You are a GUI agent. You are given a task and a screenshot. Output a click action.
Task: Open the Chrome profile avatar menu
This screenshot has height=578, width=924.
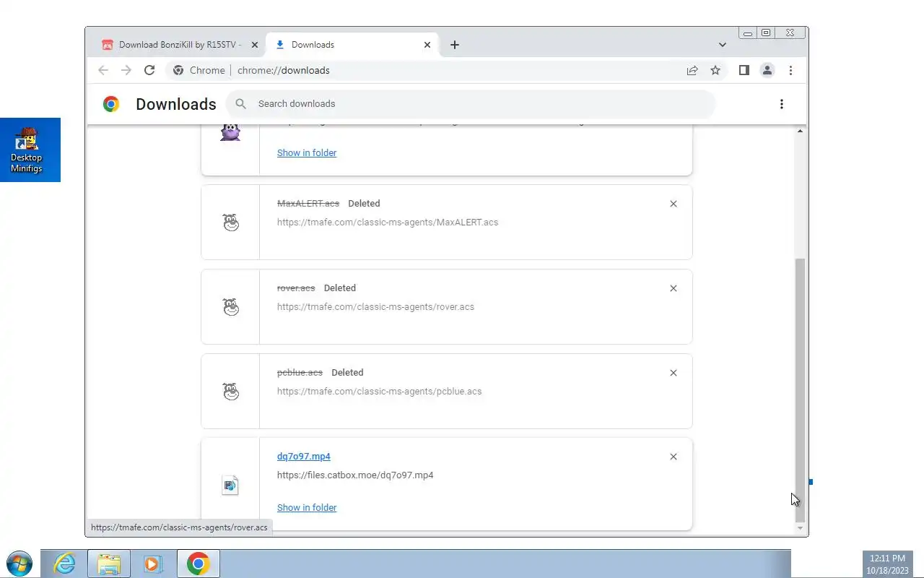tap(767, 70)
